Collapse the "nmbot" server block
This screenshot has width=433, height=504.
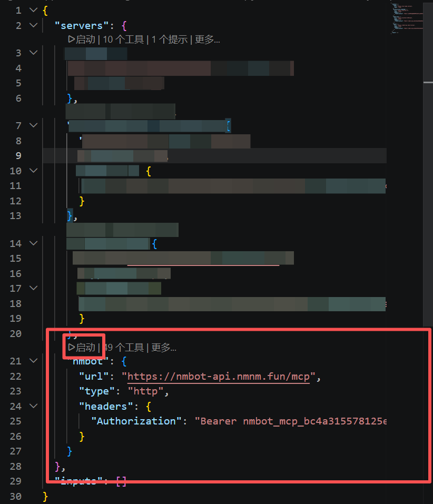32,361
